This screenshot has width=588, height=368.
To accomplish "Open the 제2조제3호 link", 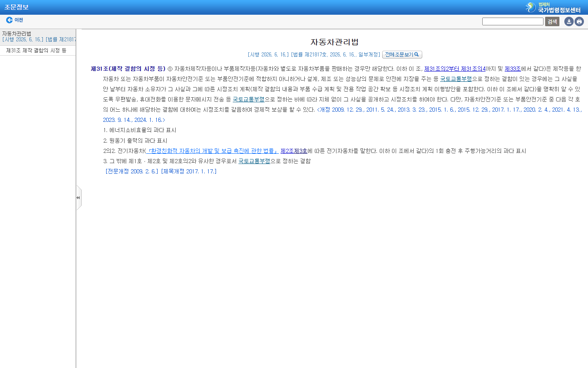I will coord(294,151).
